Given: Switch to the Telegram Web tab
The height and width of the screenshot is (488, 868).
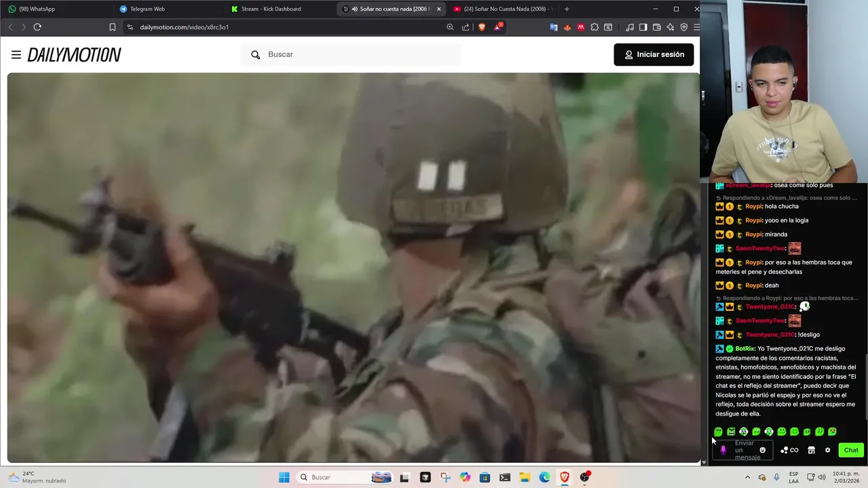Looking at the screenshot, I should pyautogui.click(x=168, y=9).
